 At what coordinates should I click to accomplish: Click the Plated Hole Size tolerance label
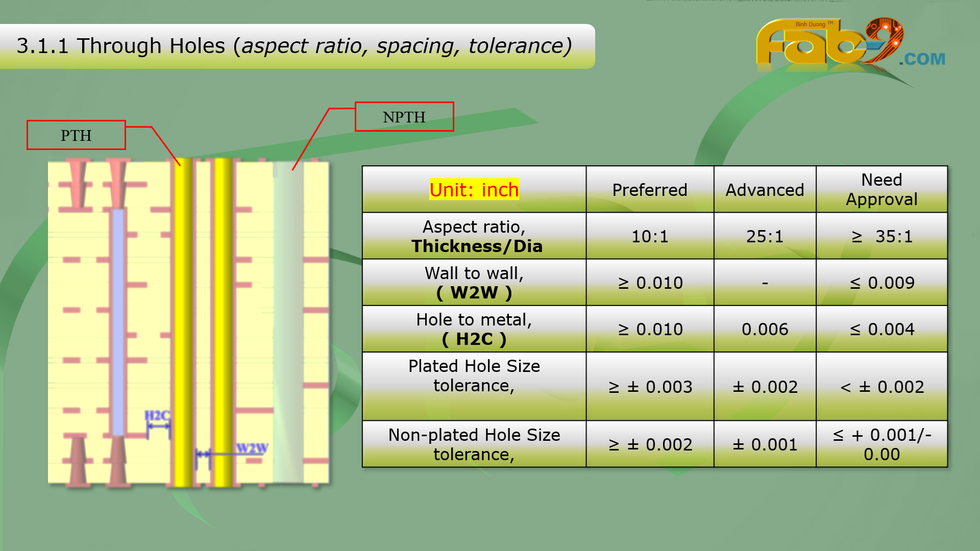click(x=474, y=376)
